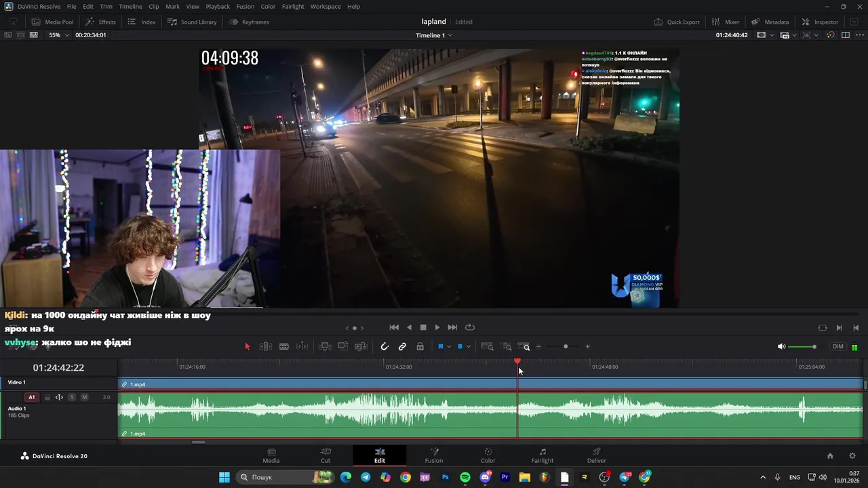The image size is (868, 488).
Task: Switch to the Cut page tab
Action: pos(325,455)
